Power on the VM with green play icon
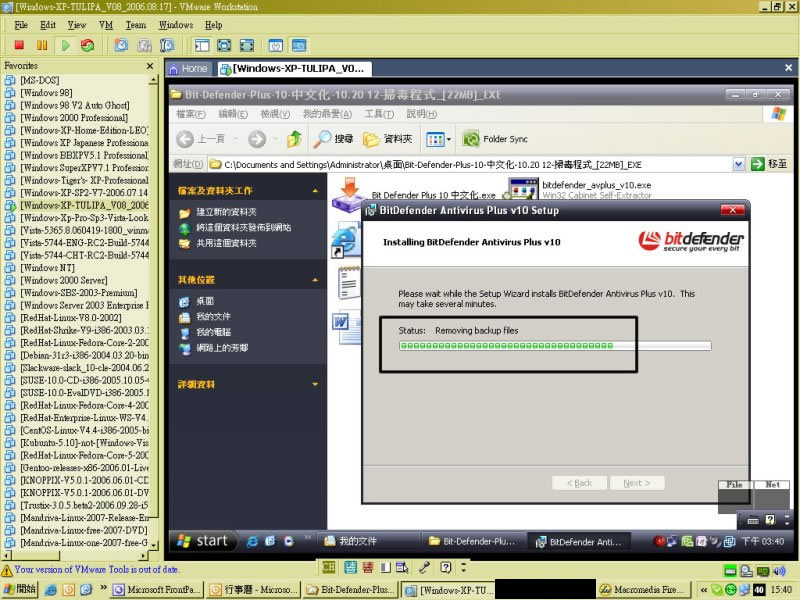 [65, 45]
